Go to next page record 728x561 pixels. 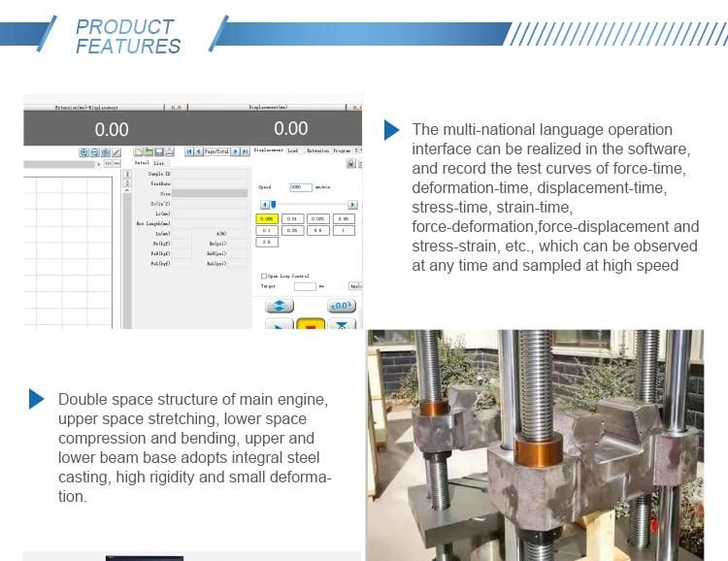pos(236,151)
